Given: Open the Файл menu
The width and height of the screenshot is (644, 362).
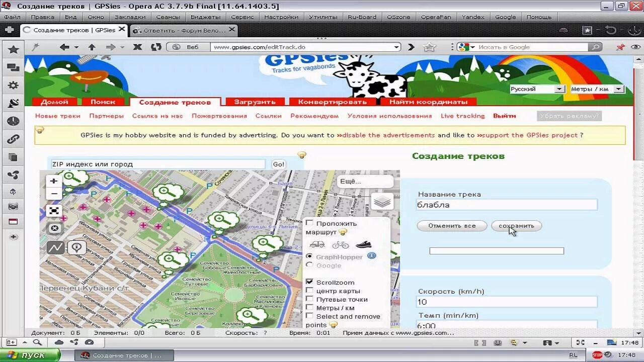Looking at the screenshot, I should click(12, 17).
